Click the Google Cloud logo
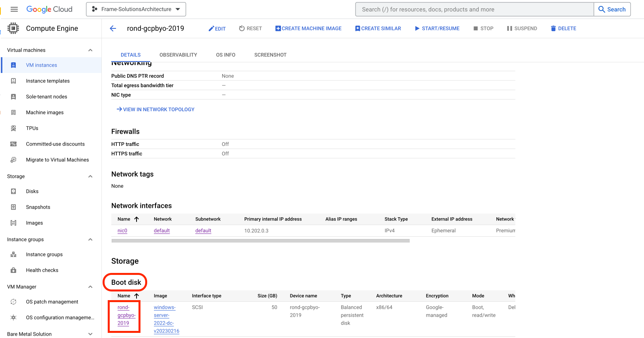This screenshot has height=338, width=644. [x=49, y=9]
